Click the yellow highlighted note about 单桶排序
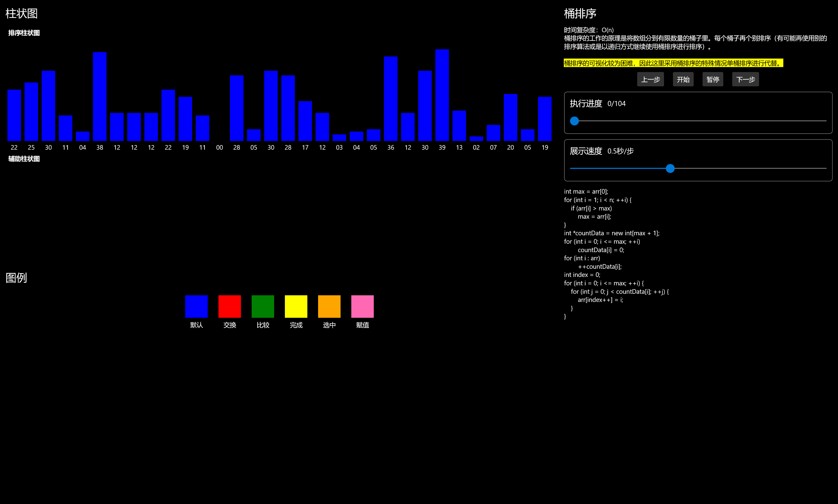Image resolution: width=838 pixels, height=504 pixels. point(673,63)
